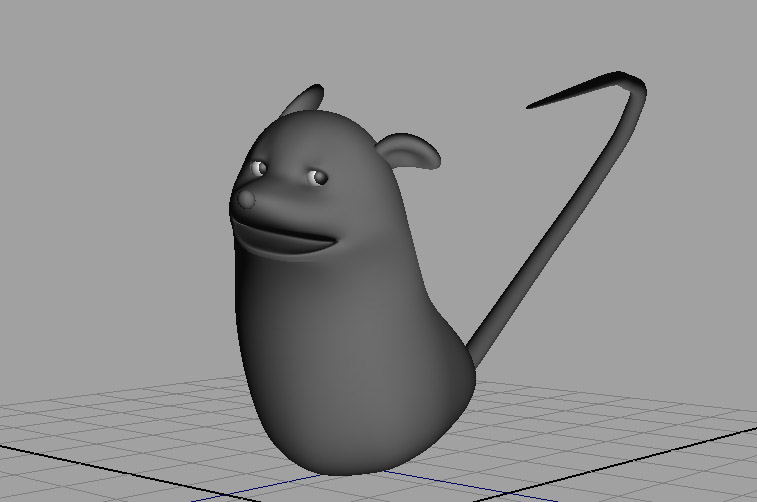Click the model's eye nearest the nose
757x502 pixels.
(x=260, y=168)
